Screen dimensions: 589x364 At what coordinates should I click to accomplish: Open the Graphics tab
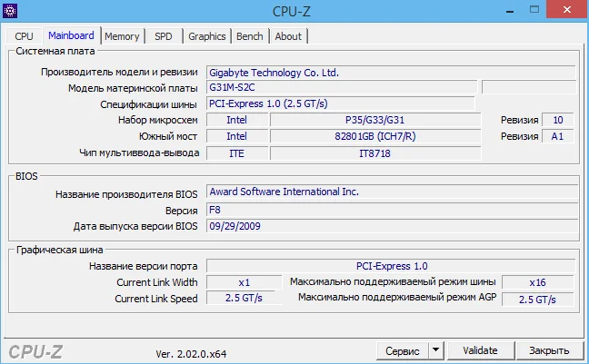point(207,36)
